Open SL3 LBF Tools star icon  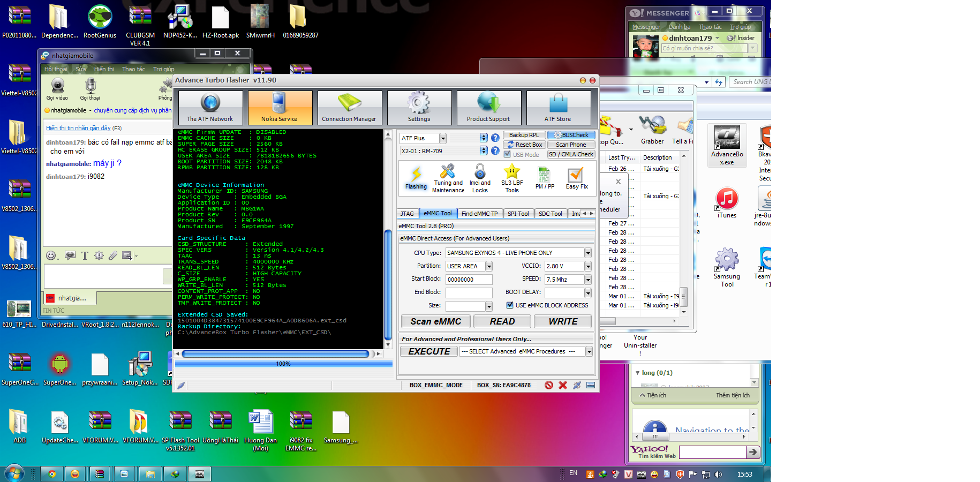(512, 178)
